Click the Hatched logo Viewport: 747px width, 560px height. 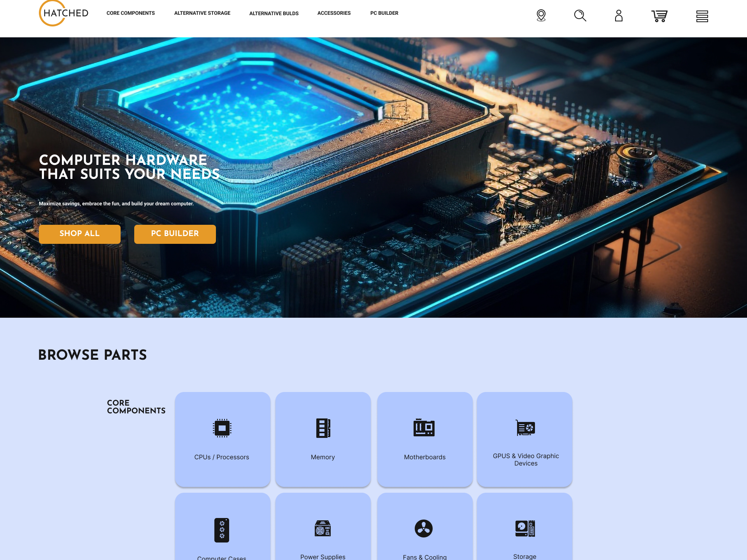tap(64, 13)
